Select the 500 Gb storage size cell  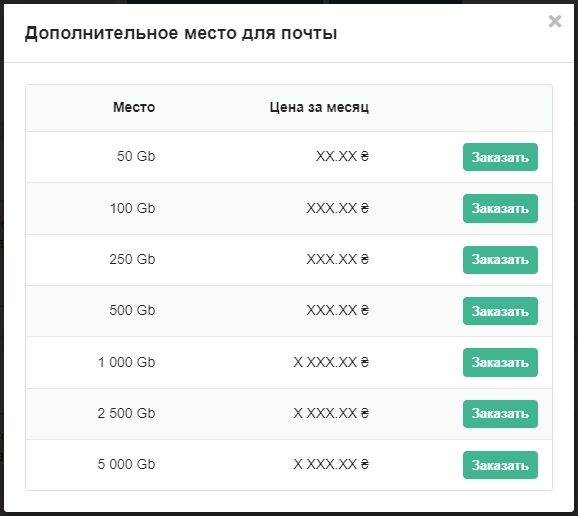click(x=132, y=310)
